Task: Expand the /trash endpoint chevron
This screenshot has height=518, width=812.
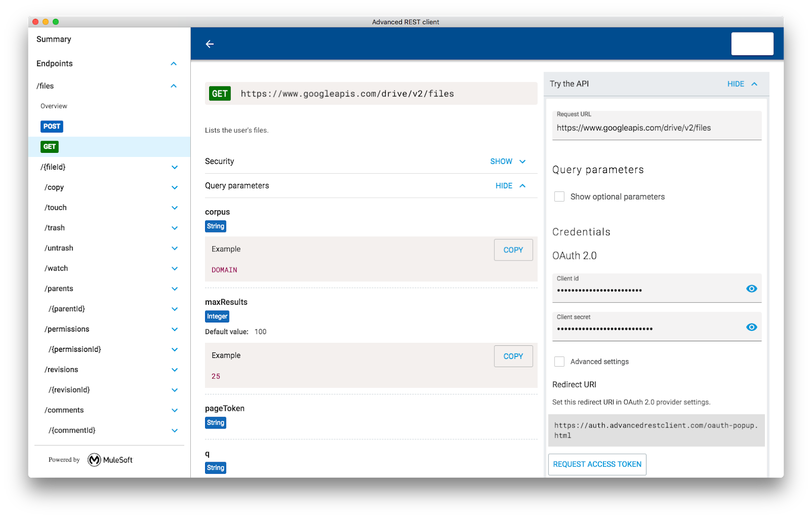Action: click(175, 228)
